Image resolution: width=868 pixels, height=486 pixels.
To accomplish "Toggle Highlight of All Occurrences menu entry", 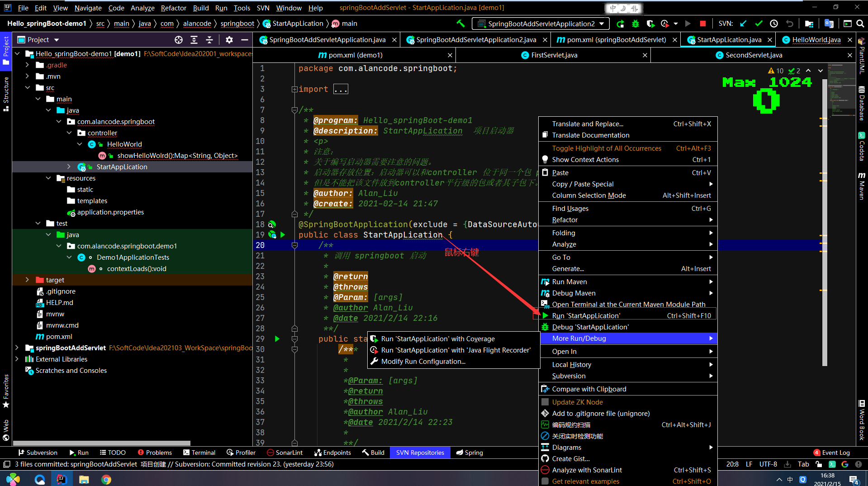I will coord(628,148).
